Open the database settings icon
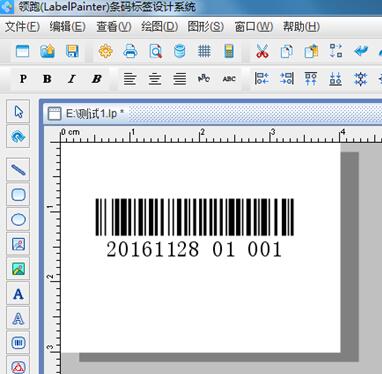 click(180, 51)
